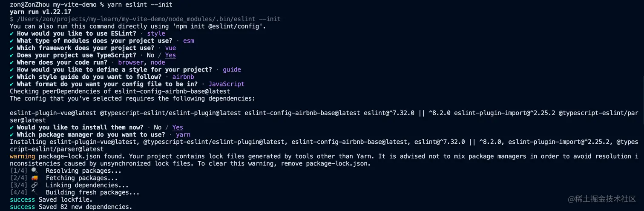644x211 pixels.
Task: Click 'success' beside Saved lockfile
Action: click(22, 200)
